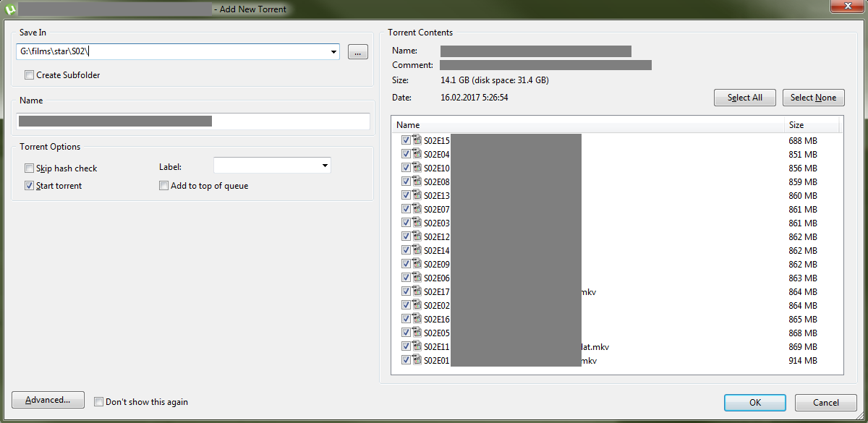The image size is (868, 423).
Task: Disable the Start torrent option
Action: [29, 185]
